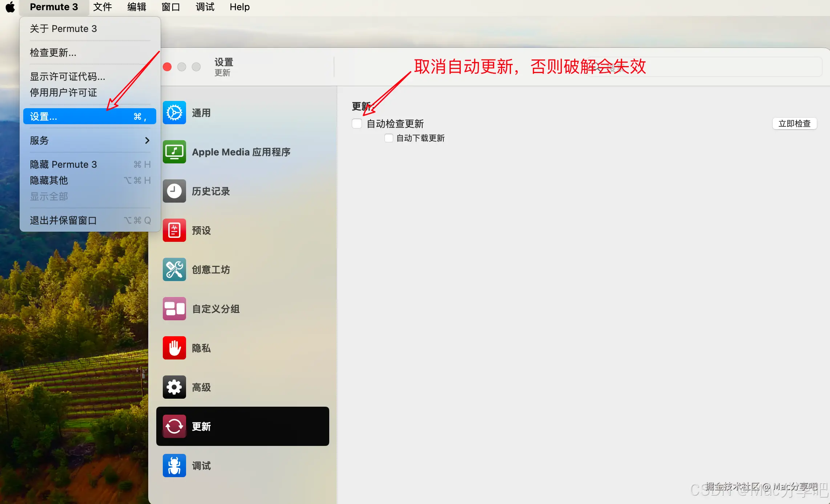Screen dimensions: 830x504
Task: Select the 高级 settings section
Action: (x=201, y=387)
